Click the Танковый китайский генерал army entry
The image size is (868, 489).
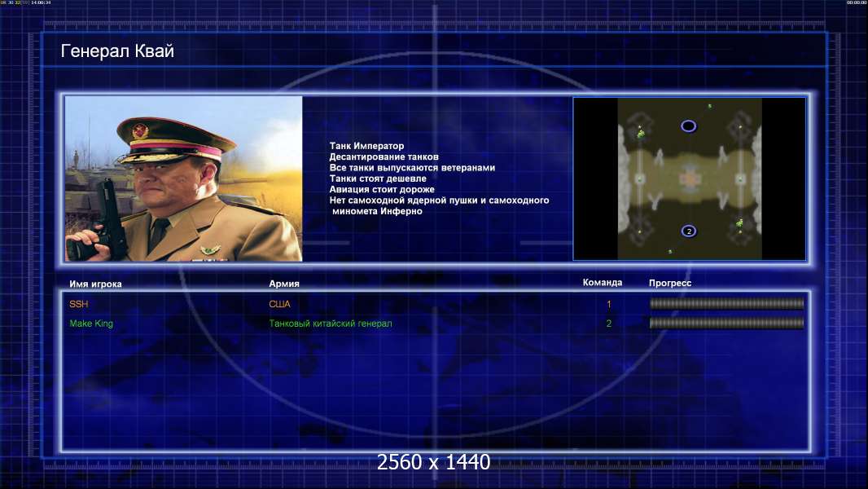pos(331,324)
